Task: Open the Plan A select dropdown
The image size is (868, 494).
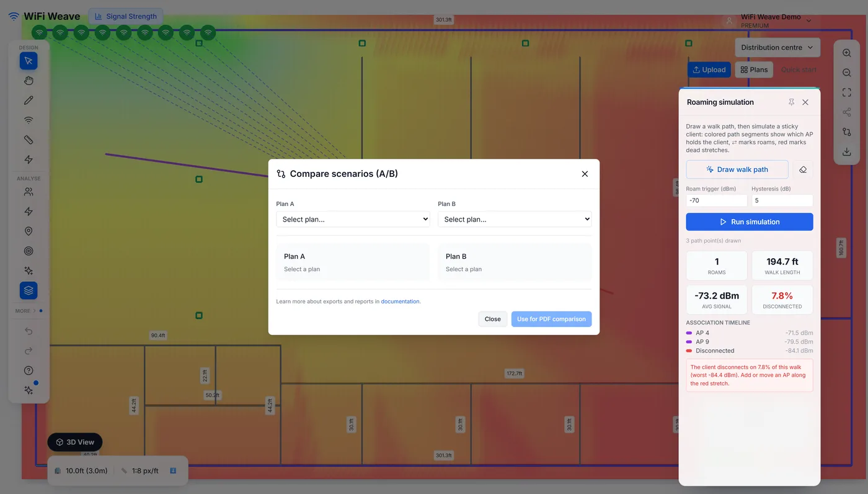Action: [353, 219]
